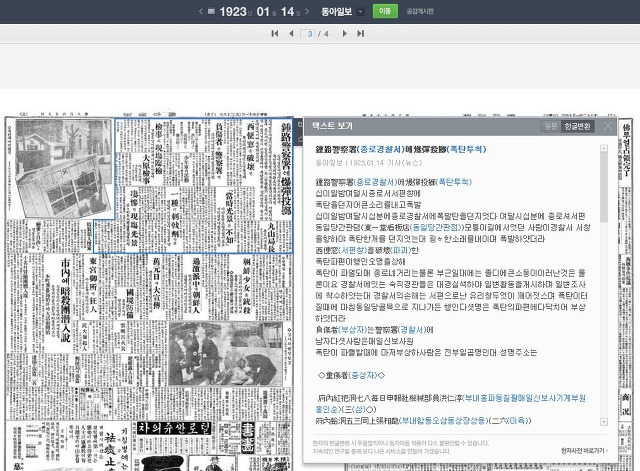The width and height of the screenshot is (640, 471).
Task: Click the 텍스트 보기 panel title
Action: pyautogui.click(x=332, y=126)
